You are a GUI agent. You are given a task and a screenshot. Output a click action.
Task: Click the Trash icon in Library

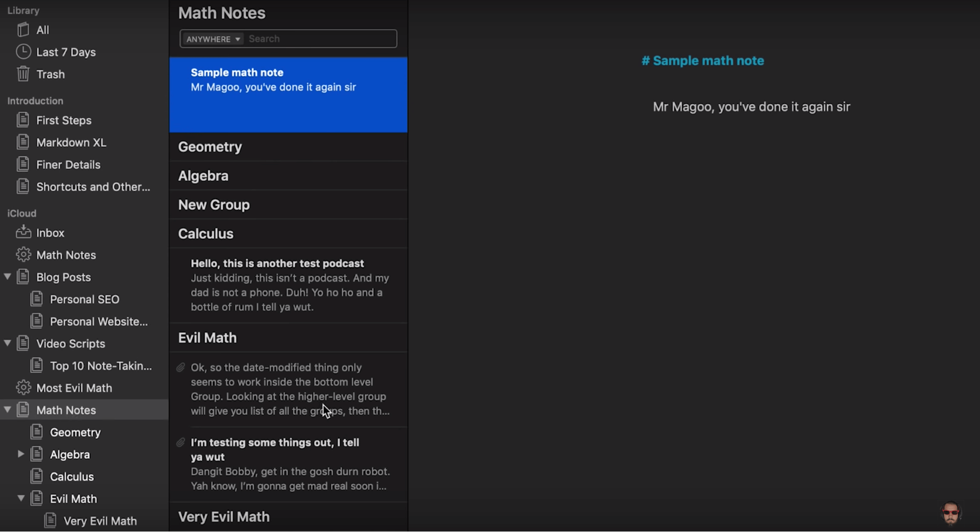click(23, 73)
